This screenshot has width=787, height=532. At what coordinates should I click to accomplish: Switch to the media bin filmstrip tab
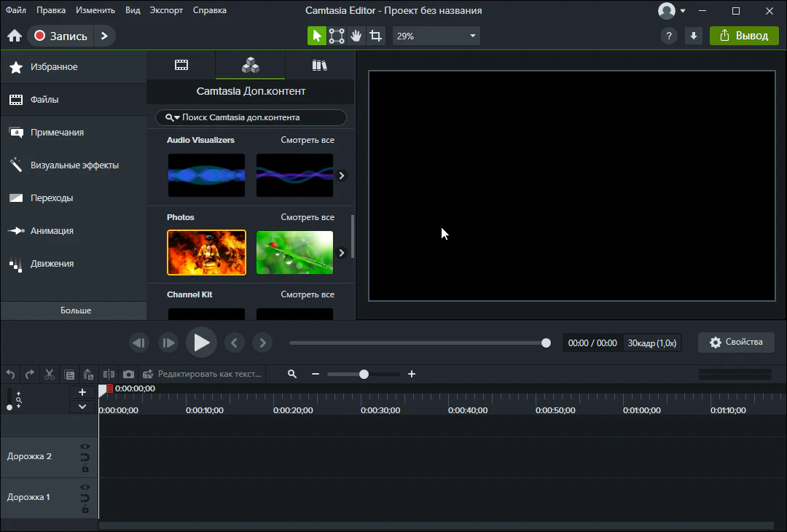181,65
